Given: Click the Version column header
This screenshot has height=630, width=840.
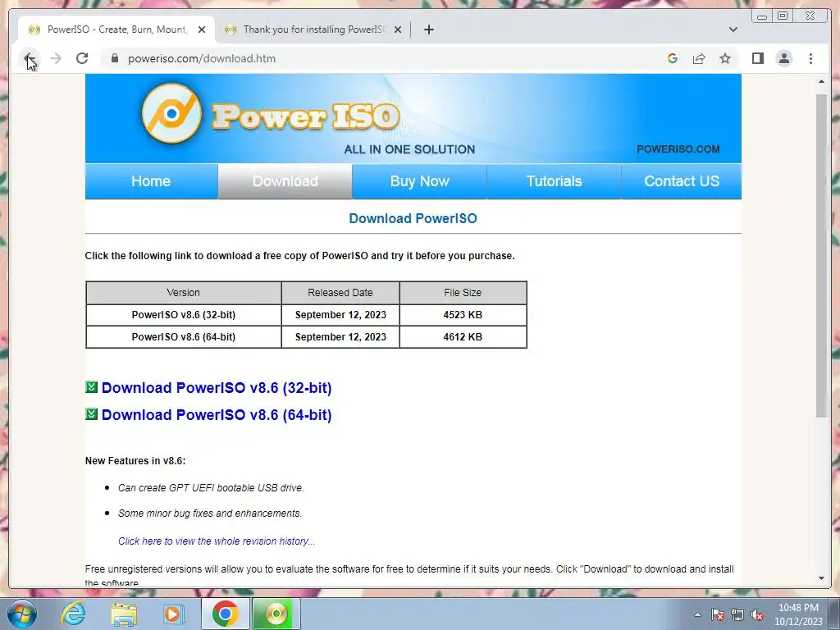Looking at the screenshot, I should click(184, 293).
